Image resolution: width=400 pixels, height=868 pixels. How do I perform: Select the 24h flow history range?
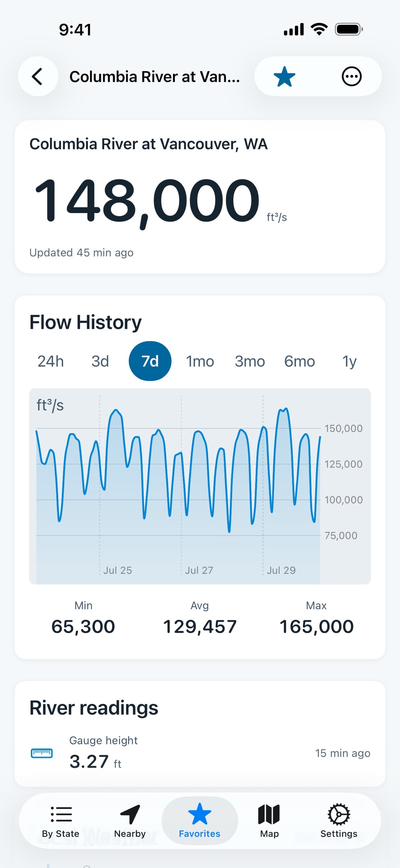tap(51, 361)
